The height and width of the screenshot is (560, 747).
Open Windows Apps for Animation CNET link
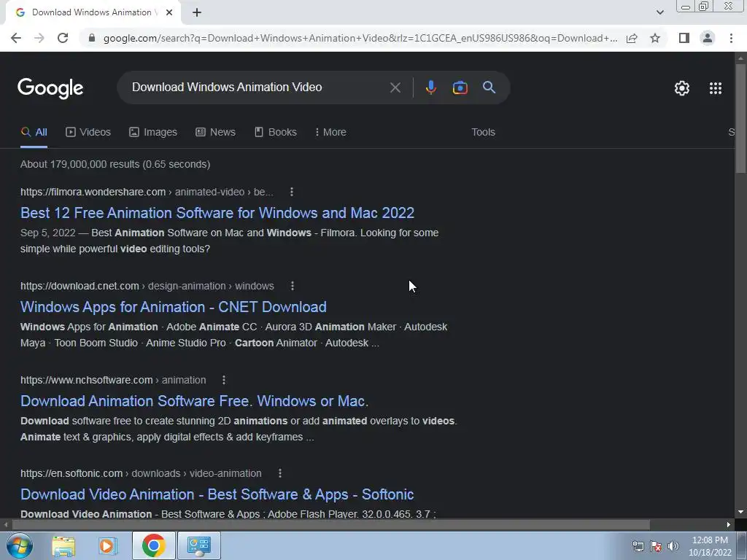coord(174,307)
